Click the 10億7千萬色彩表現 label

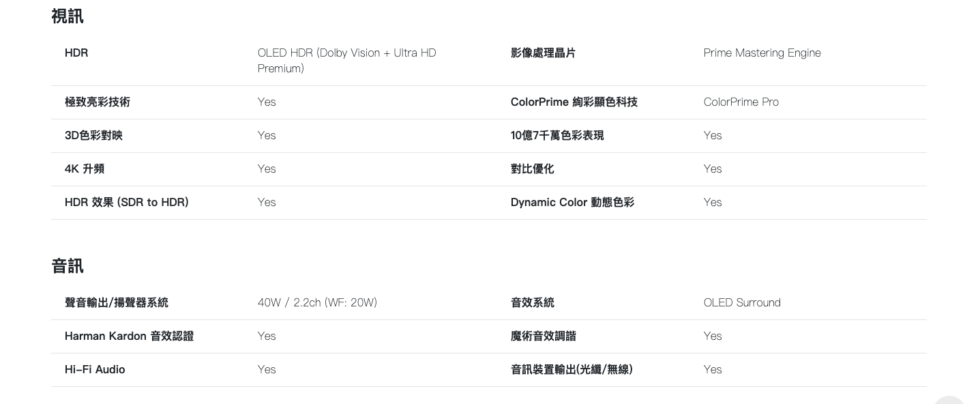pyautogui.click(x=557, y=135)
